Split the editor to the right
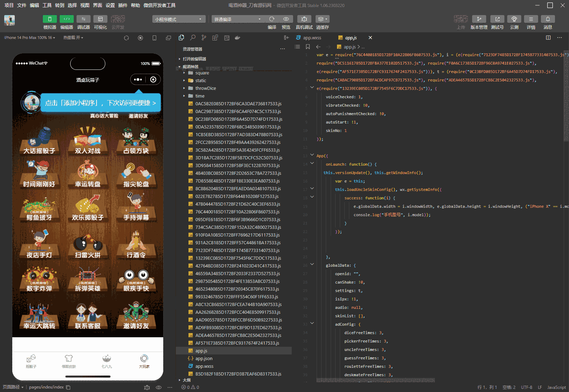The image size is (569, 392). (x=548, y=38)
